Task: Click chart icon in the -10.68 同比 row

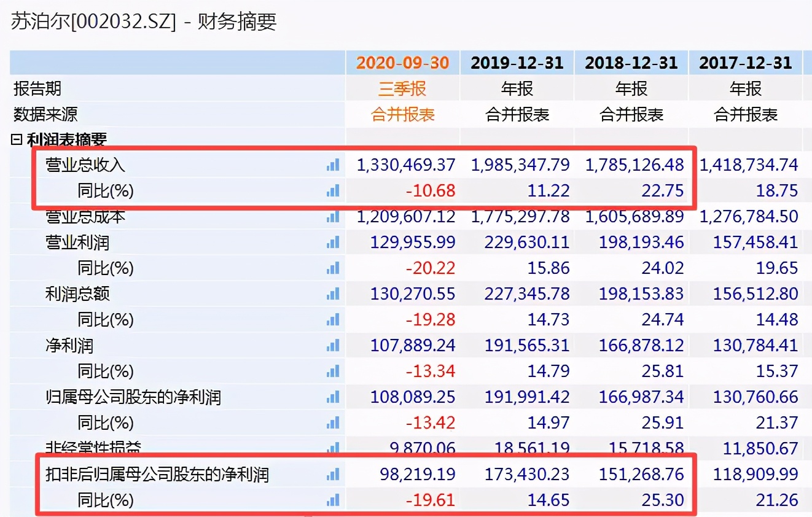Action: [333, 191]
